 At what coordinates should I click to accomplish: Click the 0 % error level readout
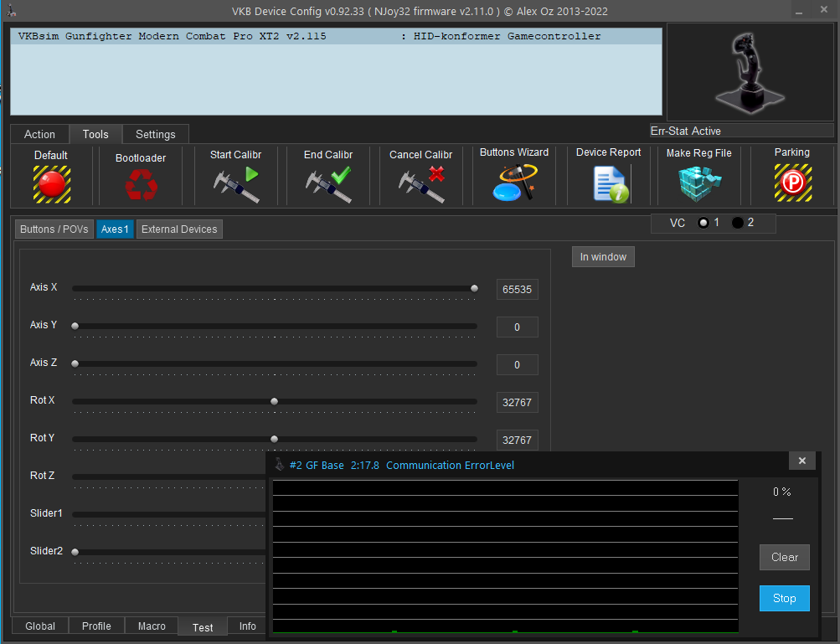pyautogui.click(x=782, y=492)
